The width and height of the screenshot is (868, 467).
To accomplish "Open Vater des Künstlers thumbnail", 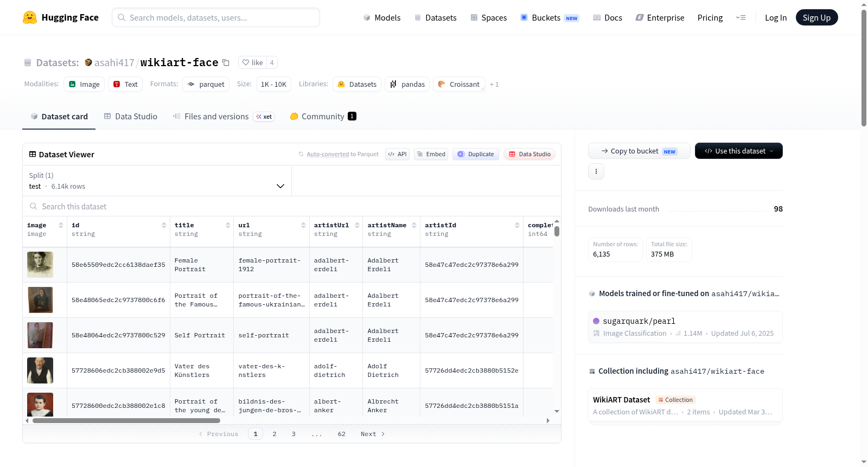I will pos(40,370).
